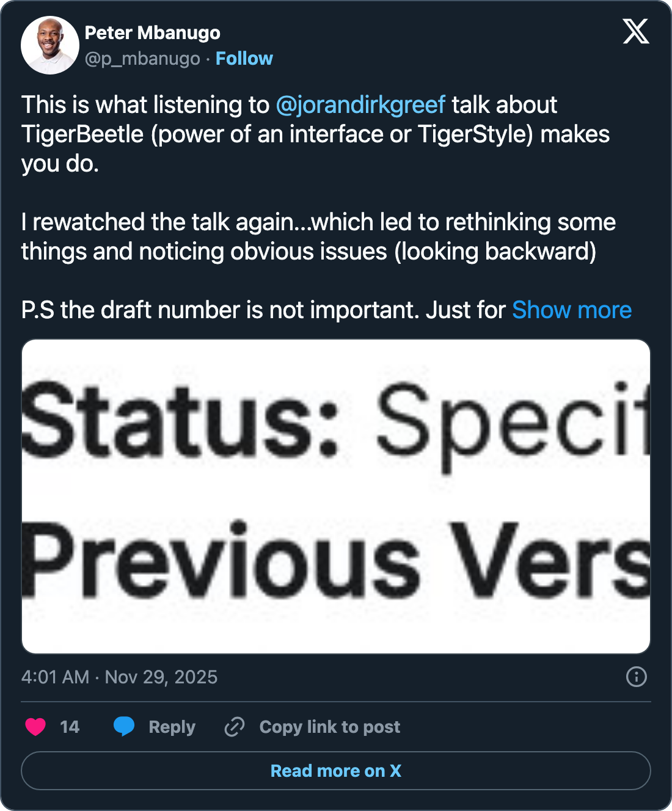Like the post with the heart icon
672x811 pixels.
point(35,727)
